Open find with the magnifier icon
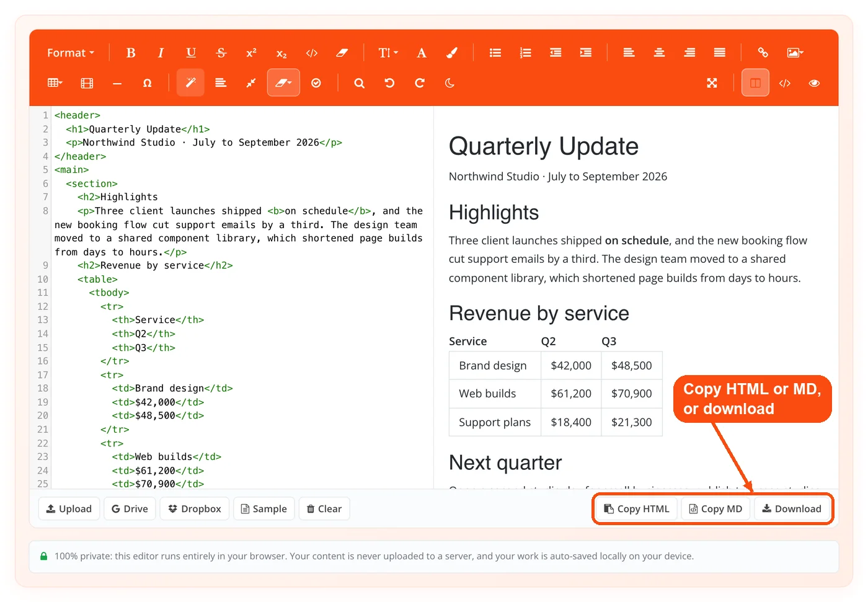Viewport: 868px width, 602px height. (x=359, y=83)
